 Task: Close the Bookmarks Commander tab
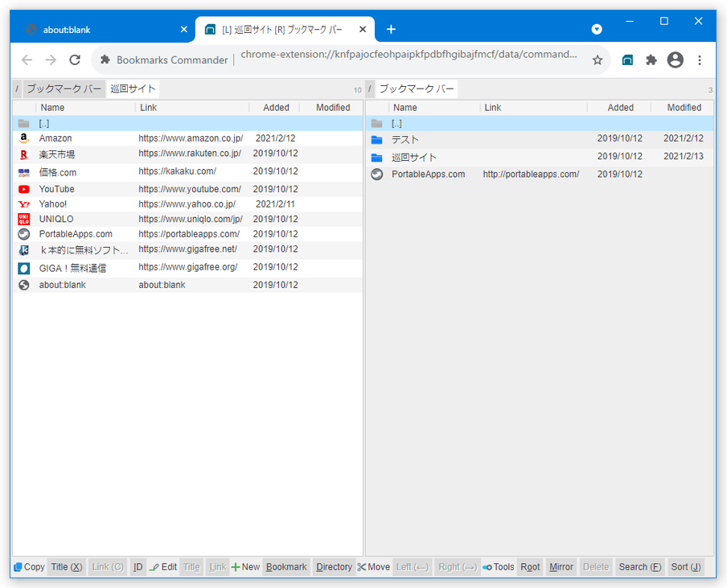click(x=363, y=29)
